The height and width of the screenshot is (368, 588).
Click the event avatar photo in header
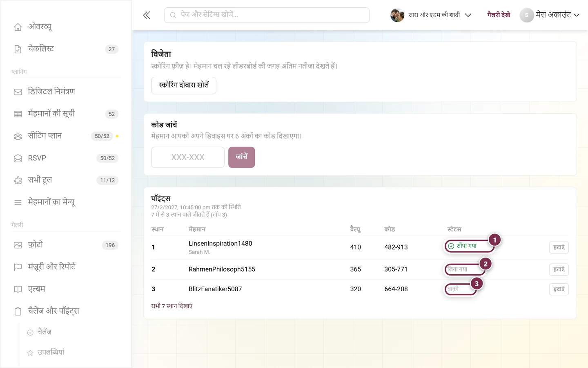coord(397,15)
